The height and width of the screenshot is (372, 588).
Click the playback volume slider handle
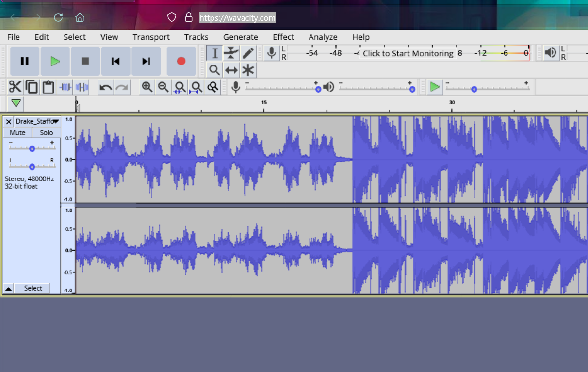pos(412,89)
